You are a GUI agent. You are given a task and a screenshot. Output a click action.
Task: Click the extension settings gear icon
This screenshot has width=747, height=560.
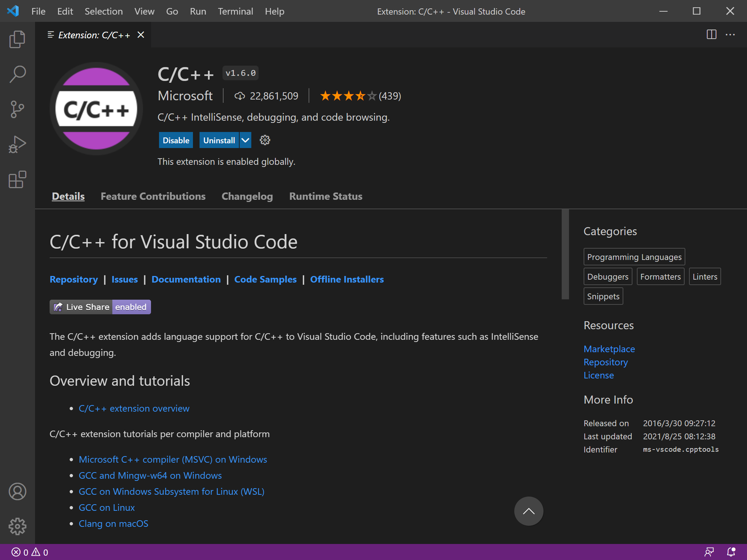coord(265,140)
